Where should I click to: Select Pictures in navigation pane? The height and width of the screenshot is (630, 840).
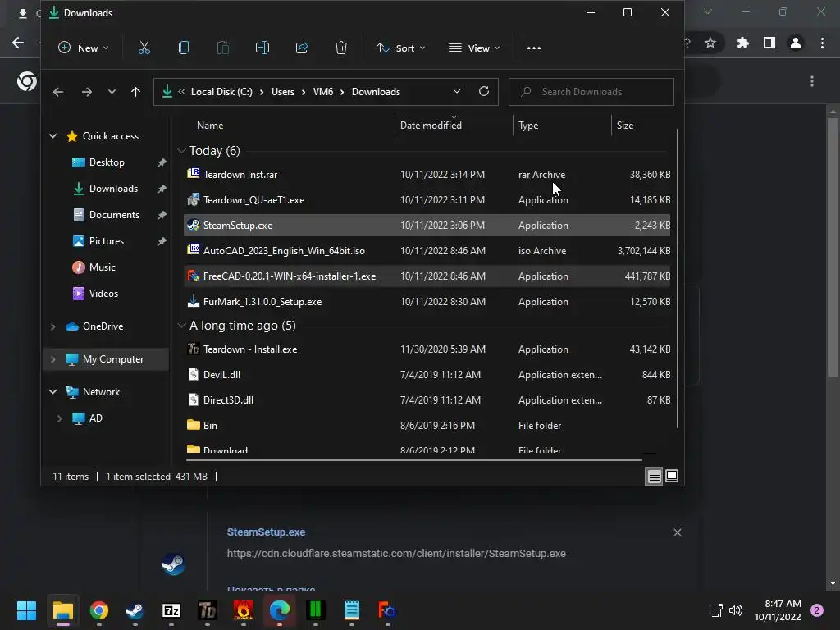click(x=106, y=241)
